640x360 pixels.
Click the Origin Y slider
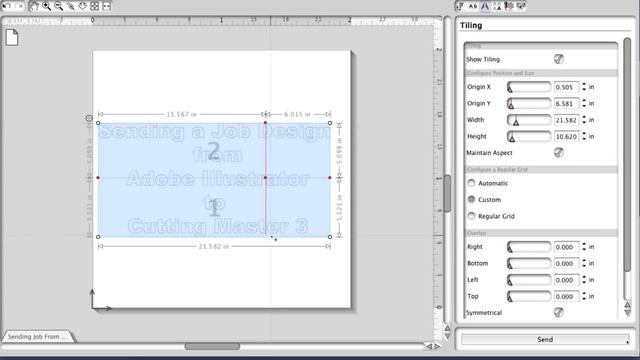(529, 103)
